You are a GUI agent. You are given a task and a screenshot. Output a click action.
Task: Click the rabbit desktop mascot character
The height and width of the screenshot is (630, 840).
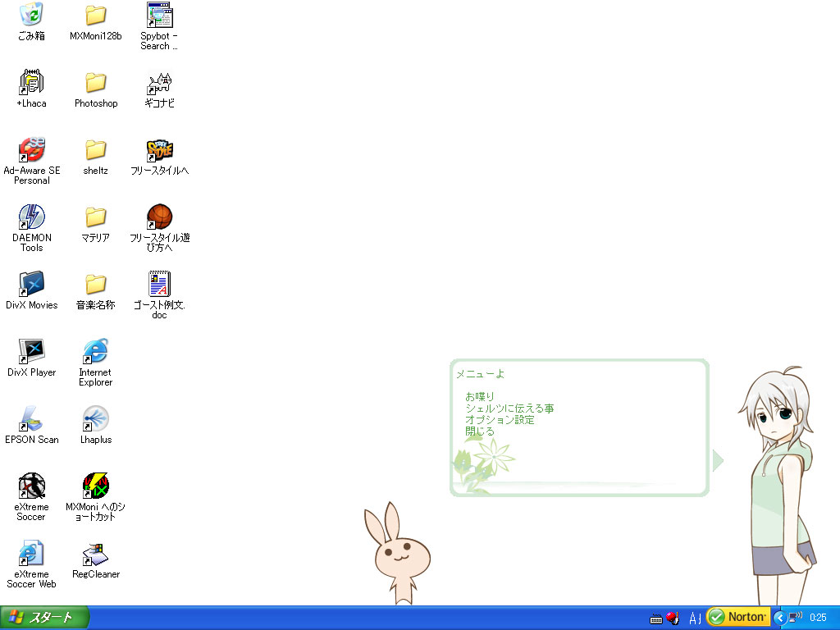(x=397, y=553)
